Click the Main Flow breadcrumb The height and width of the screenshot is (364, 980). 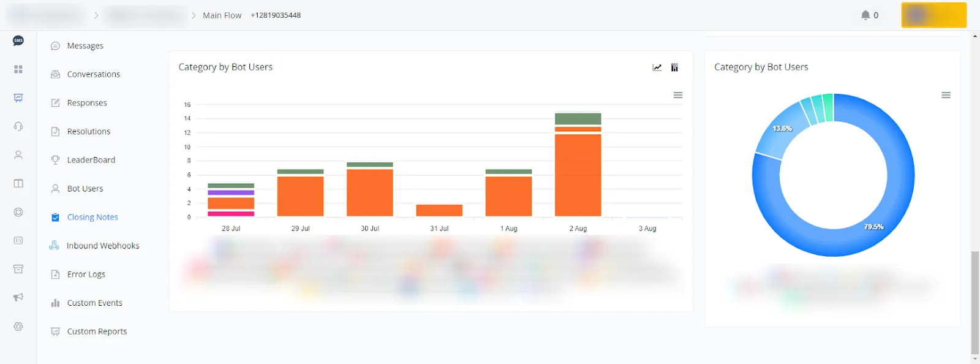(x=222, y=15)
